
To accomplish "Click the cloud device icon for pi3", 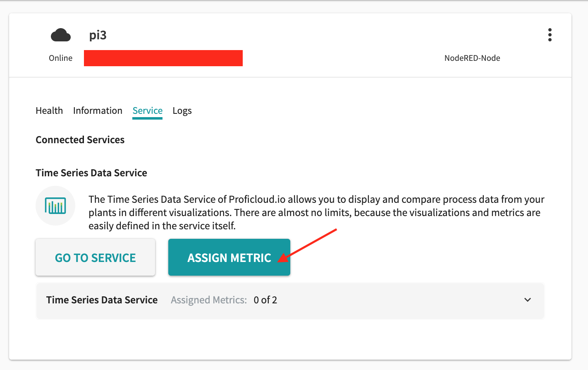I will point(61,35).
